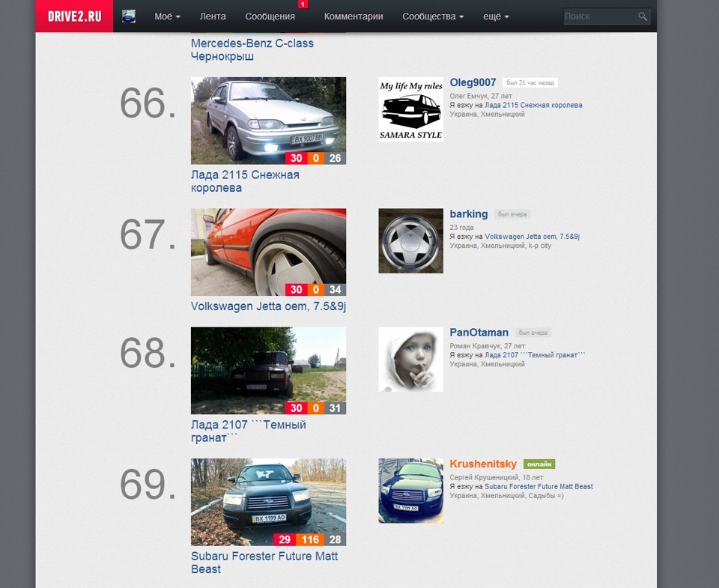Open Subaru Forester Future Matt Beast title link
Viewport: 719px width, 588px height.
point(264,563)
